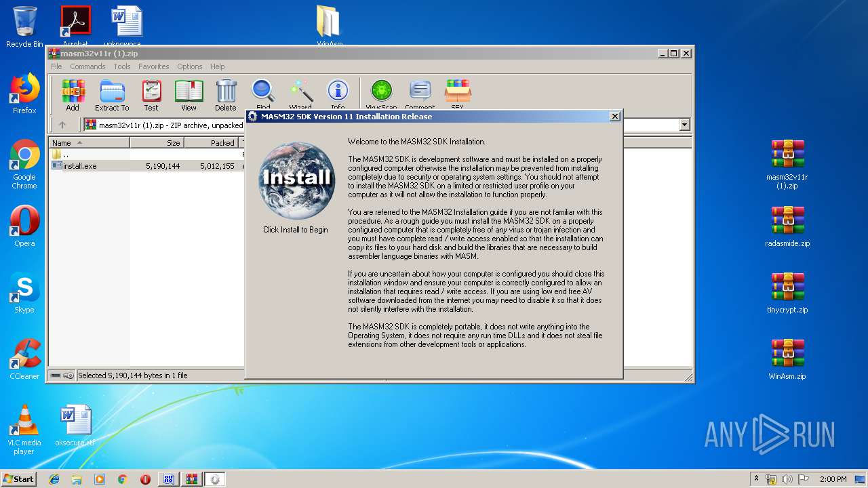Switch to WinRAR taskbar button

pos(191,479)
